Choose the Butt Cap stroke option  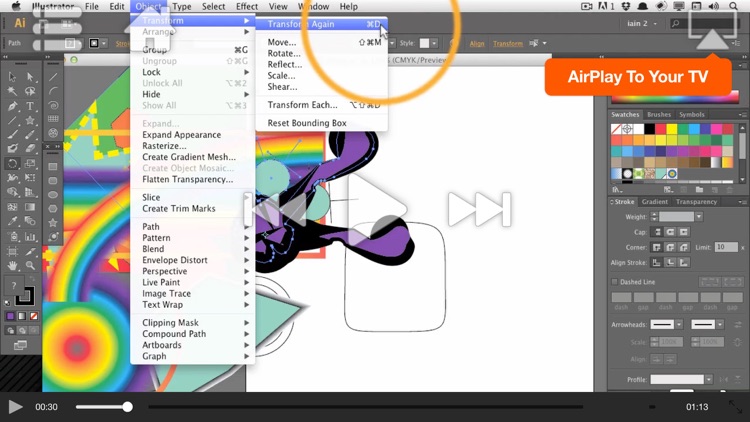(658, 232)
